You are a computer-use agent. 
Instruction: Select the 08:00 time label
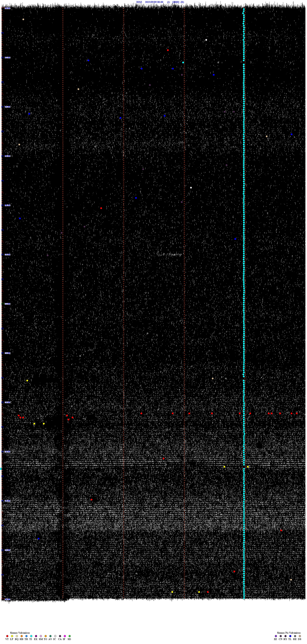click(8, 205)
